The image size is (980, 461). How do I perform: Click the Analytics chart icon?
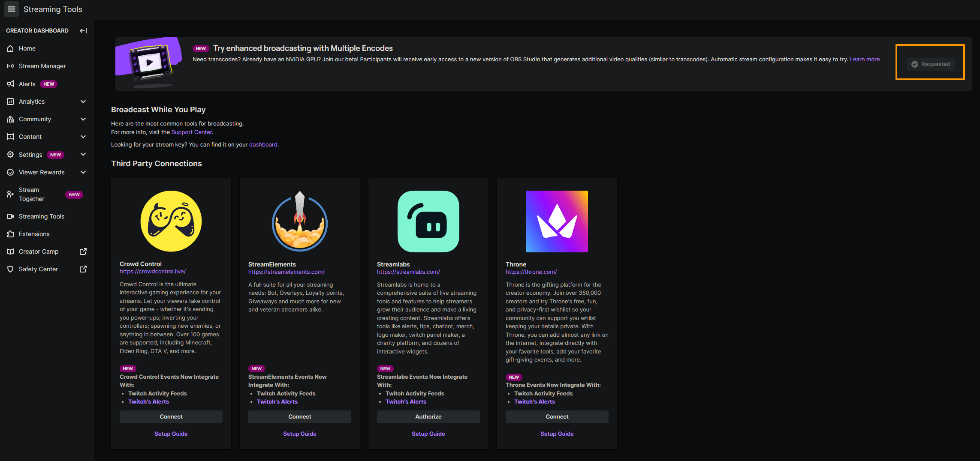click(x=10, y=102)
